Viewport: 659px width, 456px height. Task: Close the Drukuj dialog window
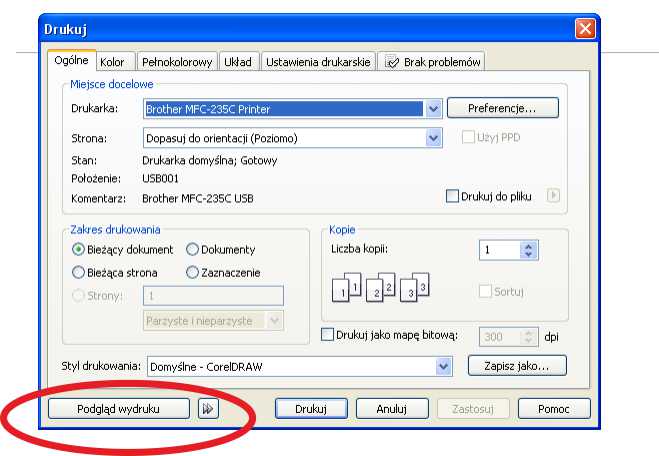tap(585, 28)
